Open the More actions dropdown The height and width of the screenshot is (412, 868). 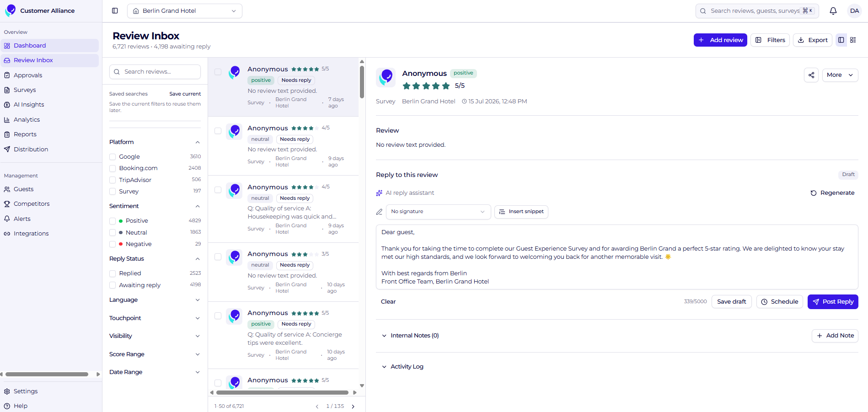click(x=840, y=75)
